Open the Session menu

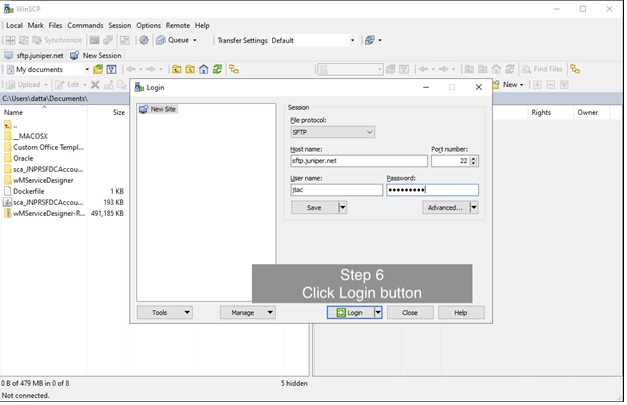point(120,26)
